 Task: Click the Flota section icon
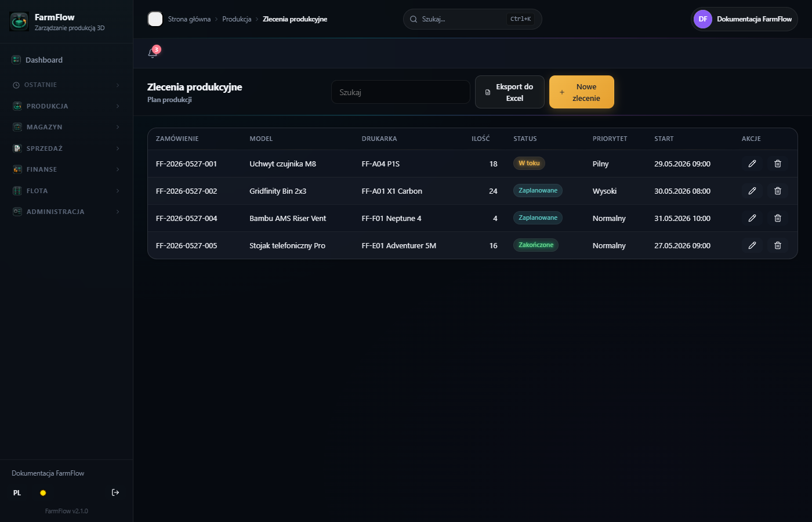pyautogui.click(x=17, y=191)
